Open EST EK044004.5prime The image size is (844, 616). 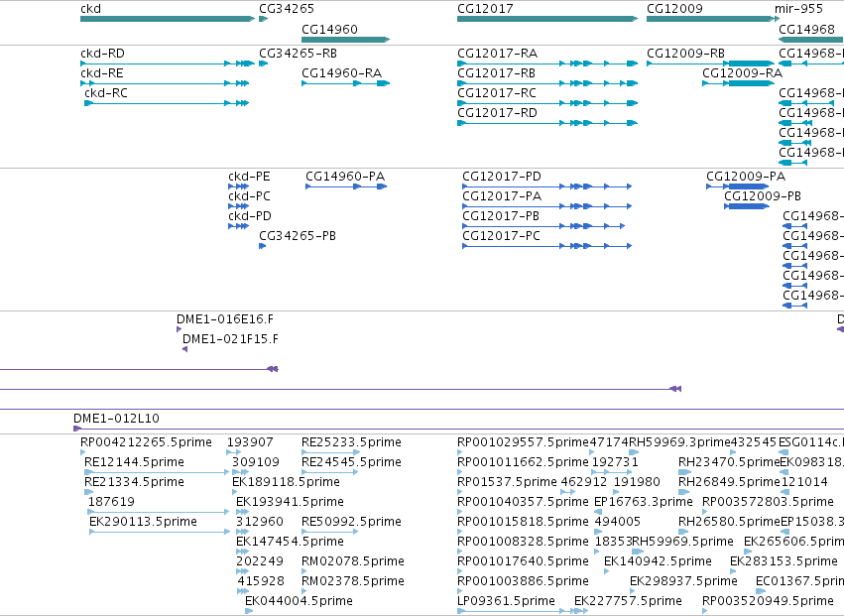point(299,601)
